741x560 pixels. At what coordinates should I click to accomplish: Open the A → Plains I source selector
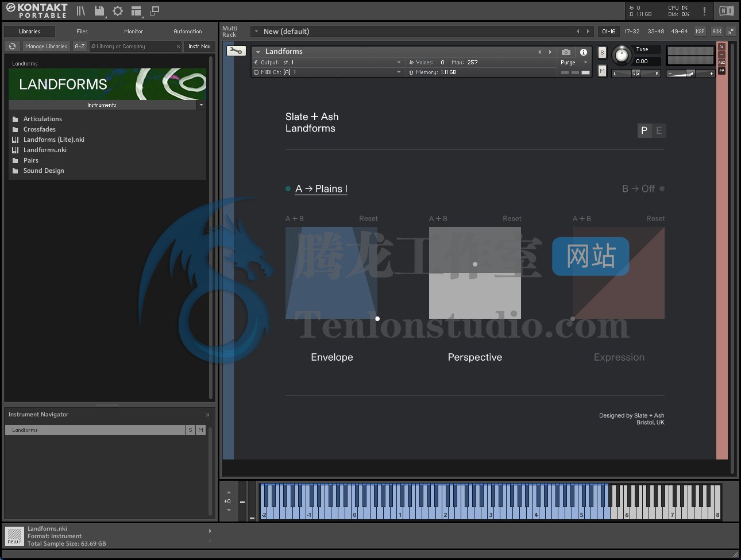(x=321, y=189)
